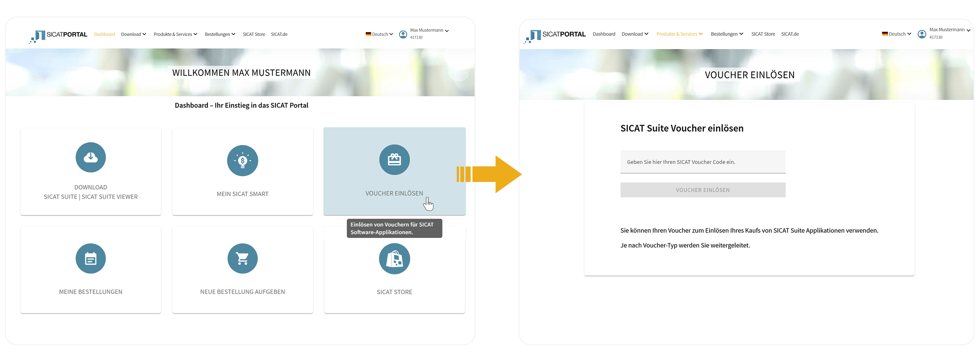Image resolution: width=980 pixels, height=361 pixels.
Task: Click customer number 417130 in right window
Action: (936, 37)
